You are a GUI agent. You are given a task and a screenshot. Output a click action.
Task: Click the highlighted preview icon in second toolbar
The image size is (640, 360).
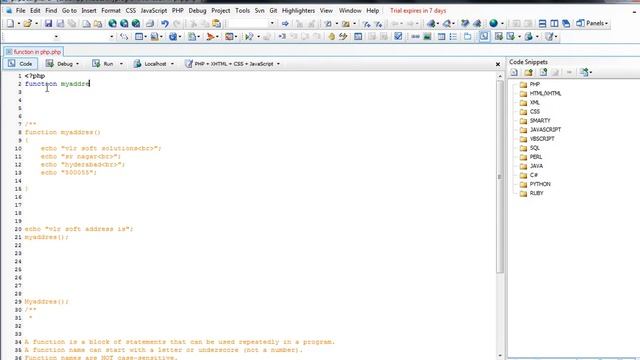tap(484, 37)
